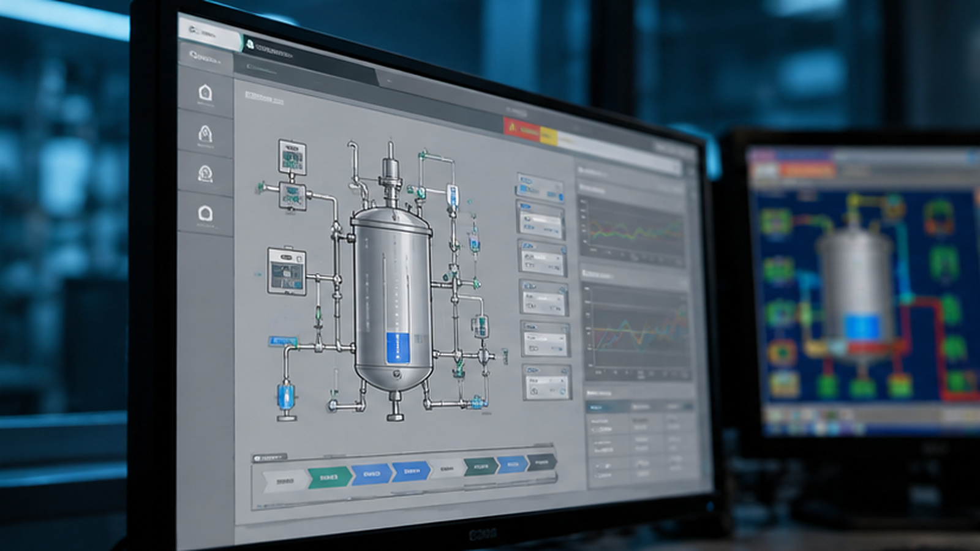The height and width of the screenshot is (551, 980).
Task: Click the upper trend chart
Action: click(632, 231)
